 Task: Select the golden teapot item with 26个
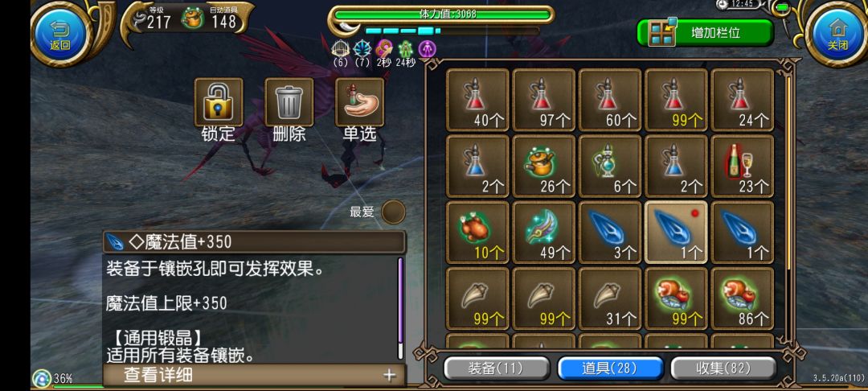pos(543,166)
